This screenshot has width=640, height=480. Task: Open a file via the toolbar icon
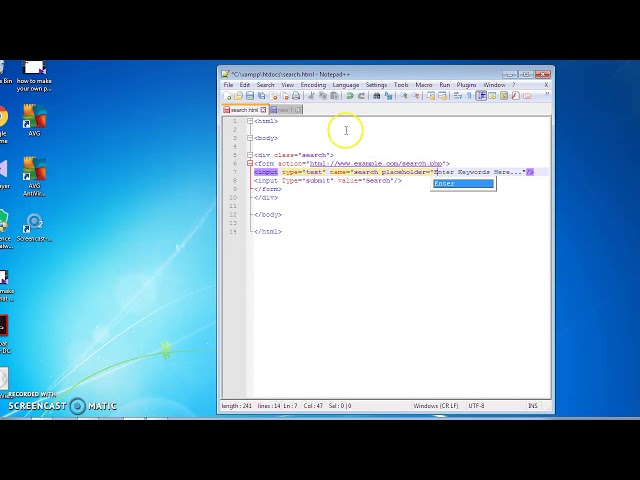(x=238, y=96)
